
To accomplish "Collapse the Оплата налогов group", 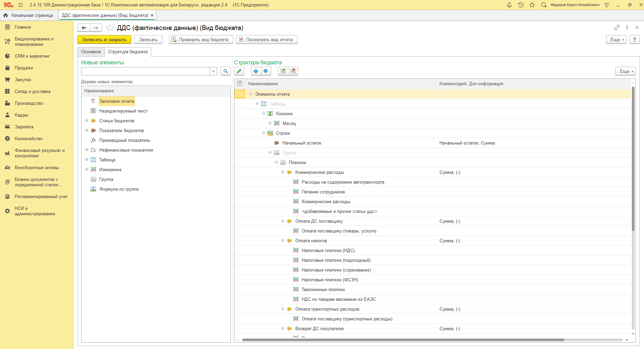I will (x=283, y=241).
